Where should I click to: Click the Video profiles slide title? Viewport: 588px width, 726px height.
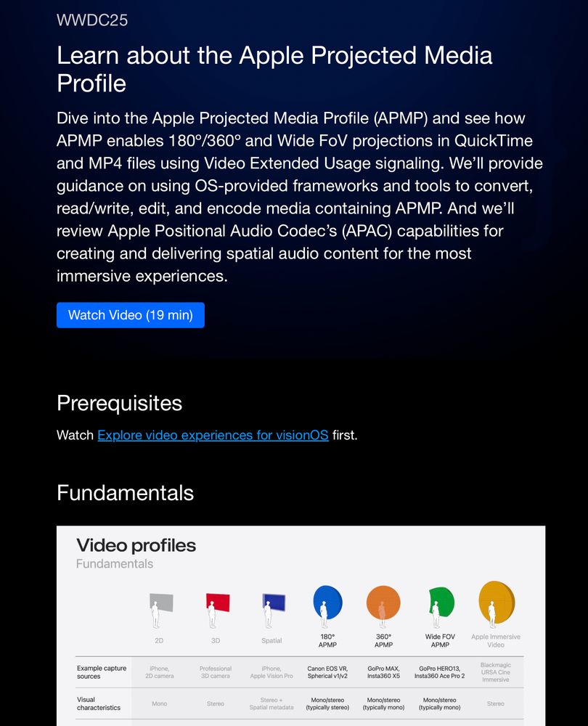(x=136, y=545)
